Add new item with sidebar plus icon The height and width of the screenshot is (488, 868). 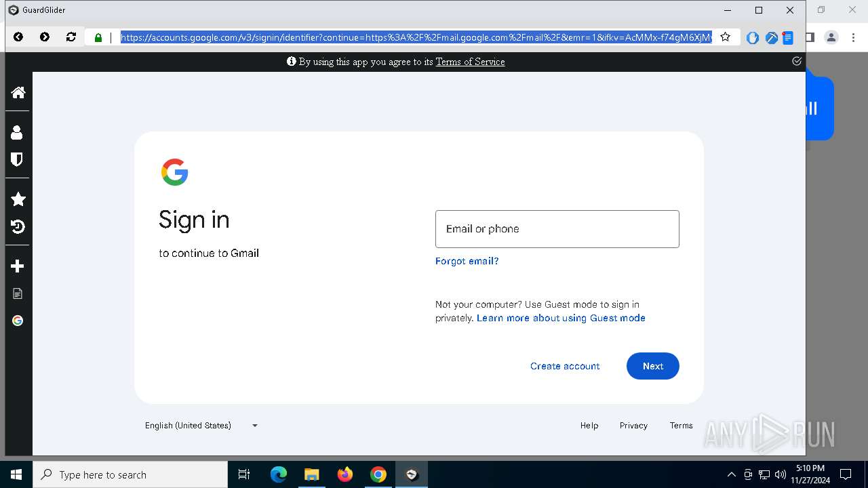coord(18,266)
